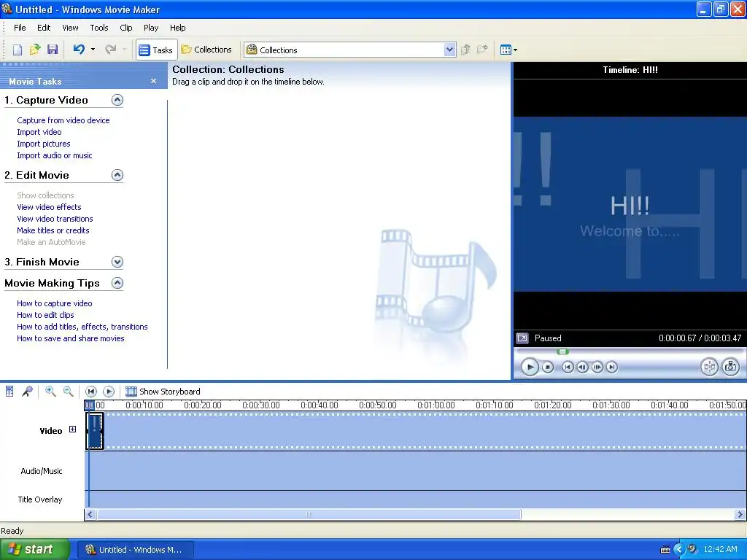Toggle full screen preview icon
This screenshot has height=560, width=747.
click(x=522, y=338)
